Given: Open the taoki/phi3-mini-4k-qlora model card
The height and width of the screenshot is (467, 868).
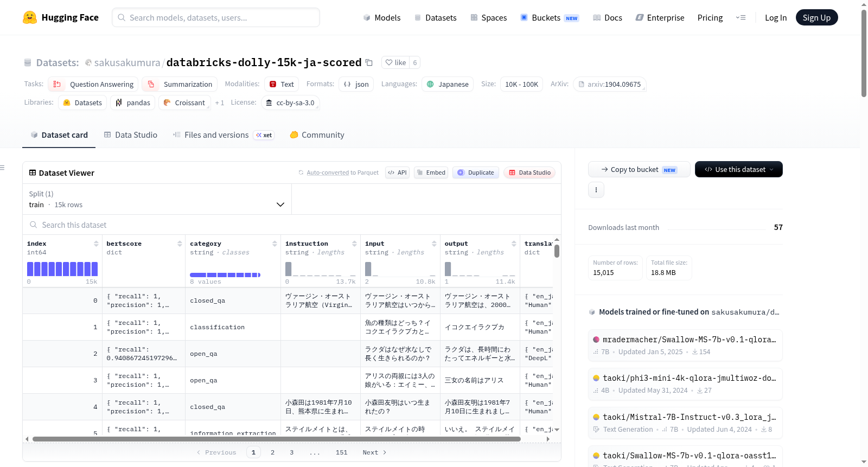Looking at the screenshot, I should coord(685,383).
